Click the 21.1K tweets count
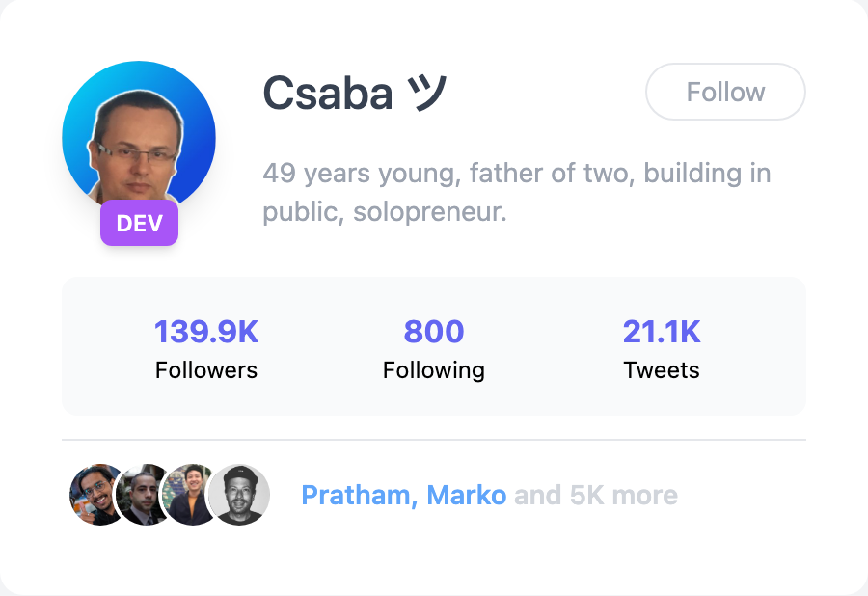The width and height of the screenshot is (868, 596). (662, 332)
